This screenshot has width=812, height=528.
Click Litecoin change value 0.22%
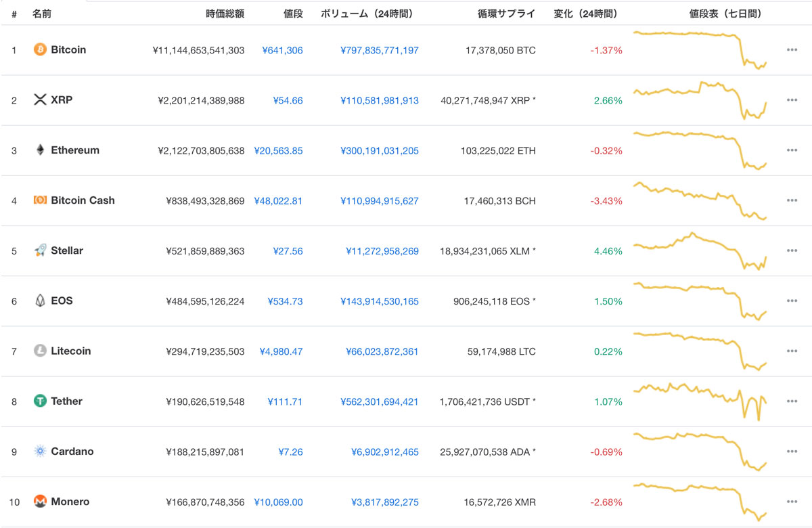pos(608,351)
